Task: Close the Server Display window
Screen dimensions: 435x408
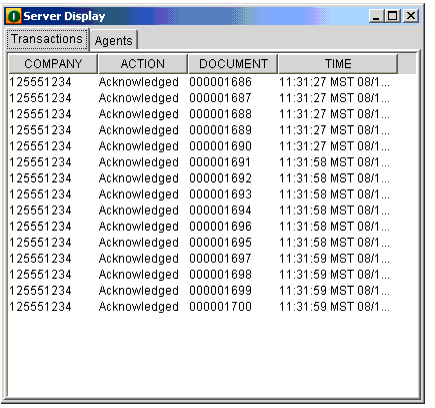Action: 411,16
